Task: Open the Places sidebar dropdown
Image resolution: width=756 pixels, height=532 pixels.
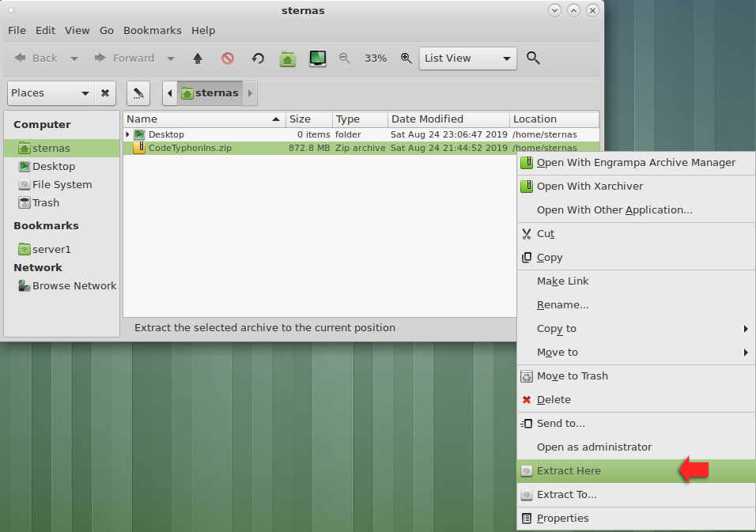Action: [x=51, y=93]
